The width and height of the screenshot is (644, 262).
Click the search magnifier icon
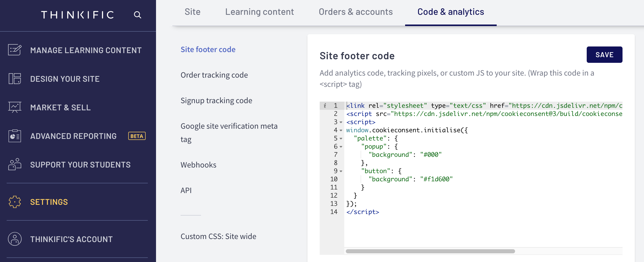[x=138, y=15]
